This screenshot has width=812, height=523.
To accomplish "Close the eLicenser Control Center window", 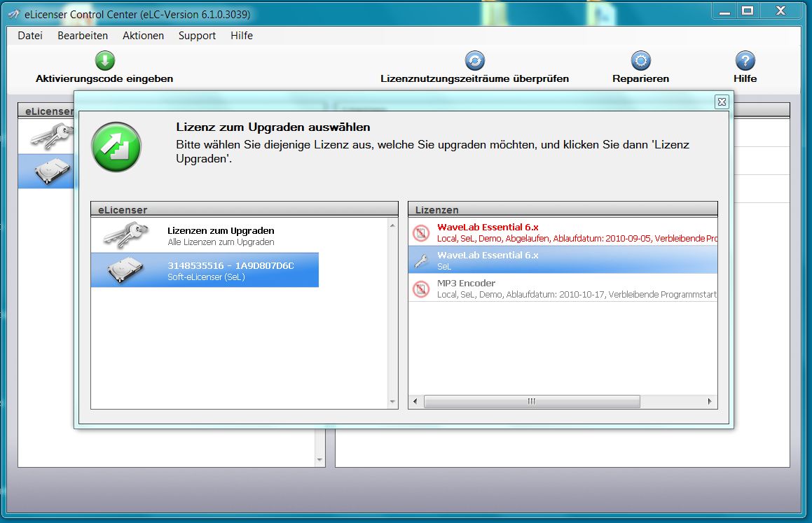I will 781,11.
